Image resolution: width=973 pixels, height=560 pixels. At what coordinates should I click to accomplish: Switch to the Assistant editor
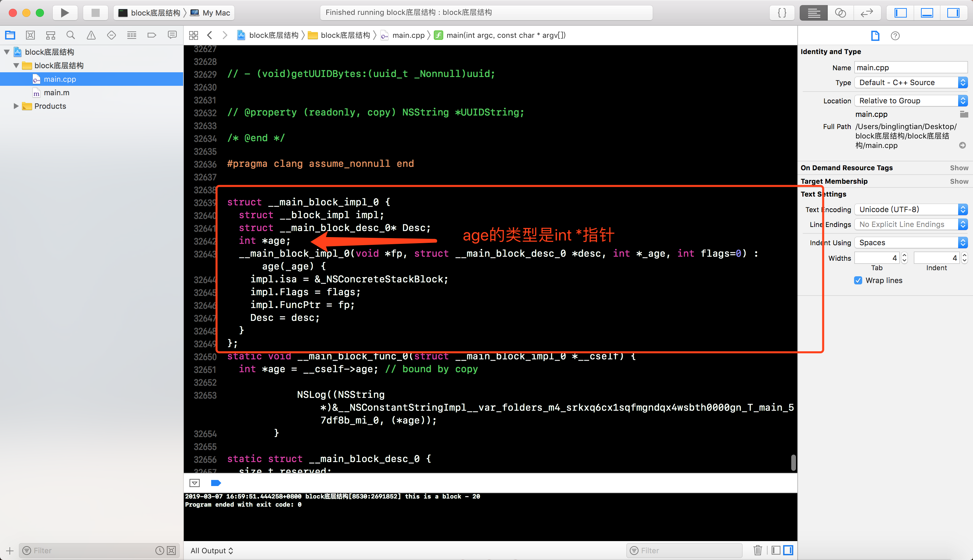coord(840,13)
